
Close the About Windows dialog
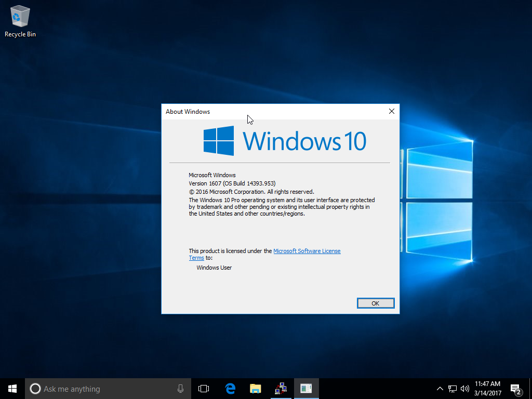[392, 111]
